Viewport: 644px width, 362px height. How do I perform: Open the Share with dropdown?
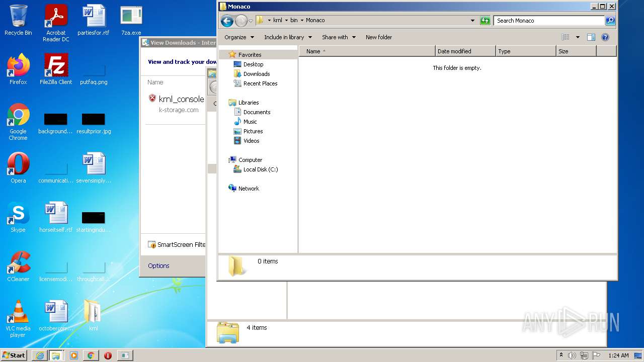339,37
